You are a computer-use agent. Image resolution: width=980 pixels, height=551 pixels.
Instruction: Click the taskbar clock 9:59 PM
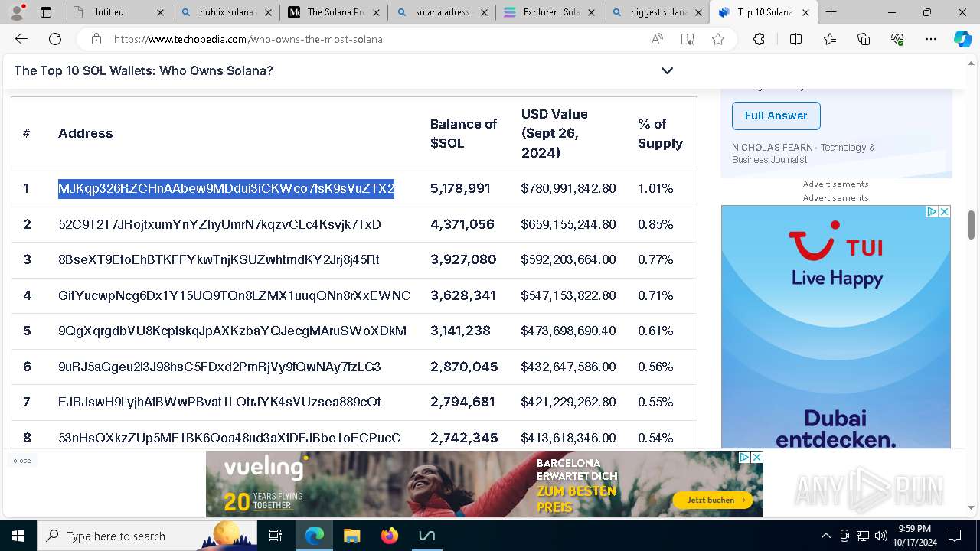tap(914, 536)
